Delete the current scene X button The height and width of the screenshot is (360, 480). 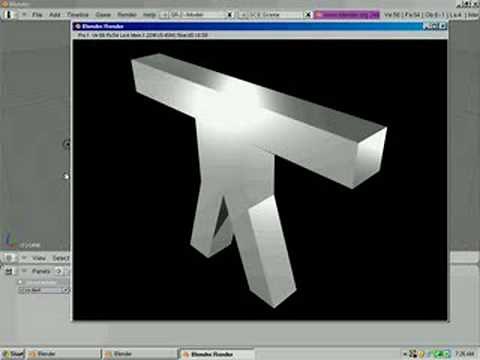(x=308, y=15)
